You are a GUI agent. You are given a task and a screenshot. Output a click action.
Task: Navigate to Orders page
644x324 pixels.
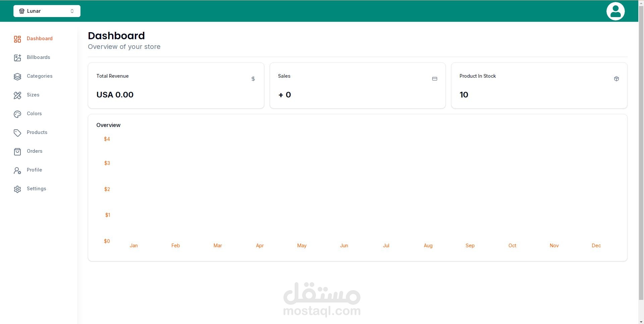pos(35,151)
